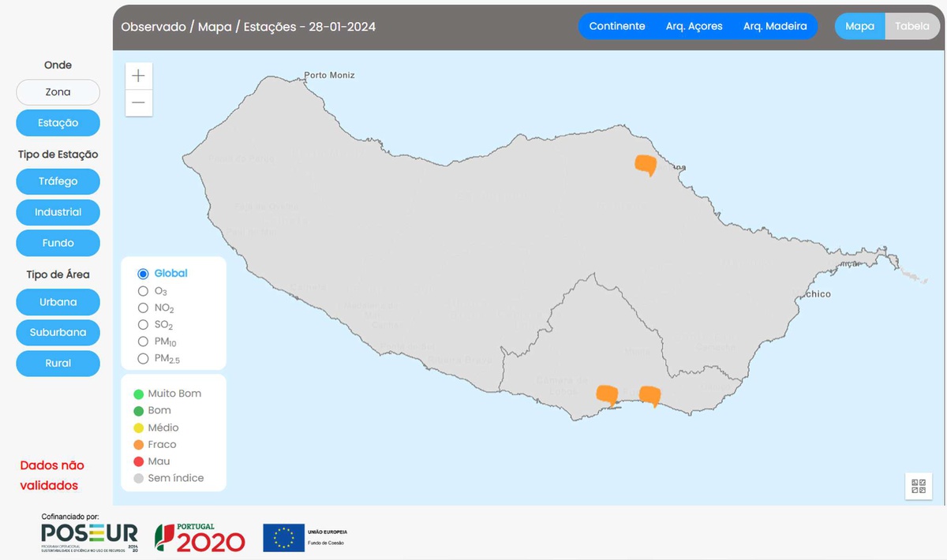Toggle the Rural area filter
The width and height of the screenshot is (947, 560).
click(x=58, y=364)
